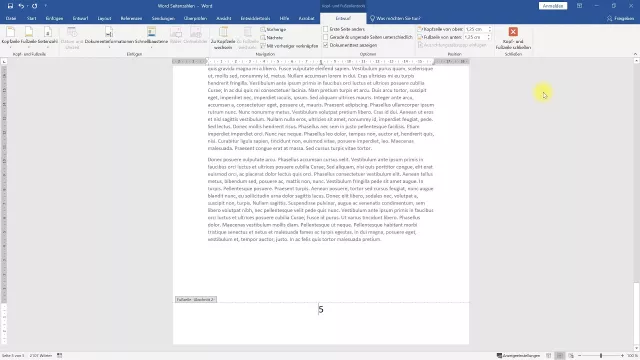Click Kopfzeile von oben value field

pos(476,29)
